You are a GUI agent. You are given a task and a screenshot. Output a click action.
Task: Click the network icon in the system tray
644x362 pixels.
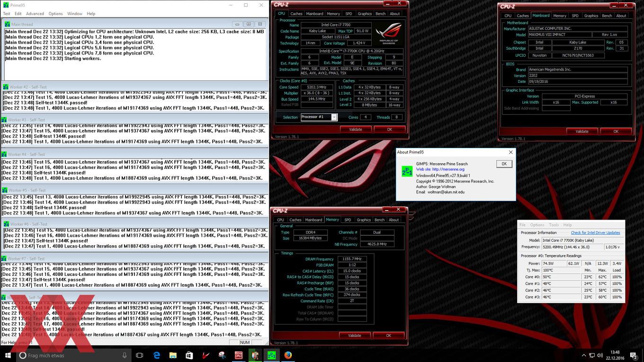[x=592, y=355]
